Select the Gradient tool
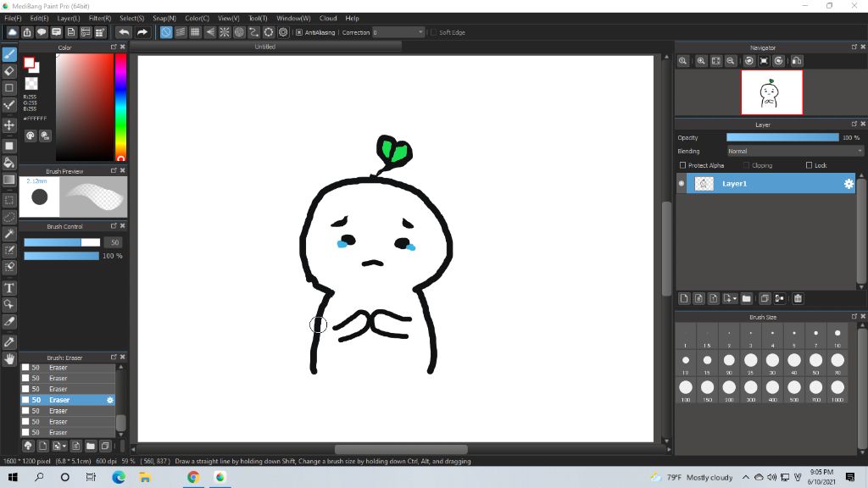868x488 pixels. (9, 180)
